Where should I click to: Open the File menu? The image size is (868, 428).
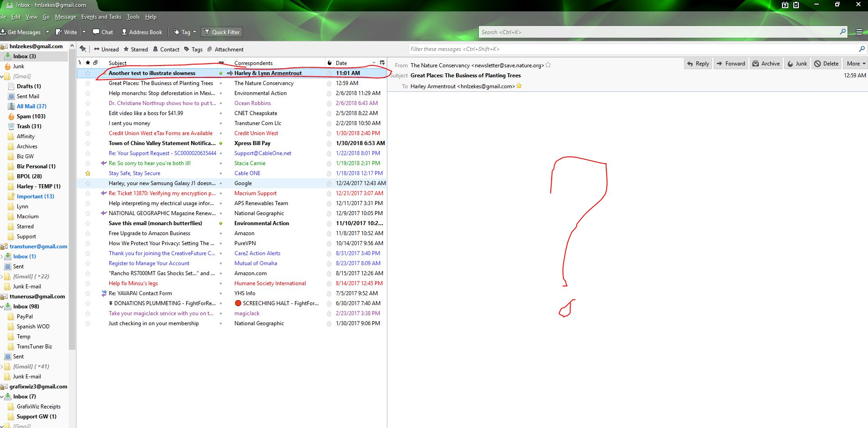(3, 17)
